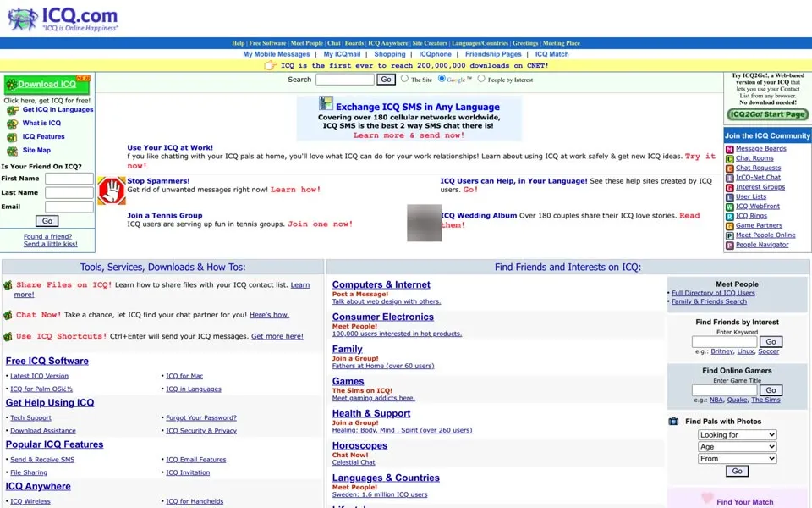This screenshot has height=508, width=812.
Task: Click the W icon beside ICQ WebFront
Action: click(730, 207)
